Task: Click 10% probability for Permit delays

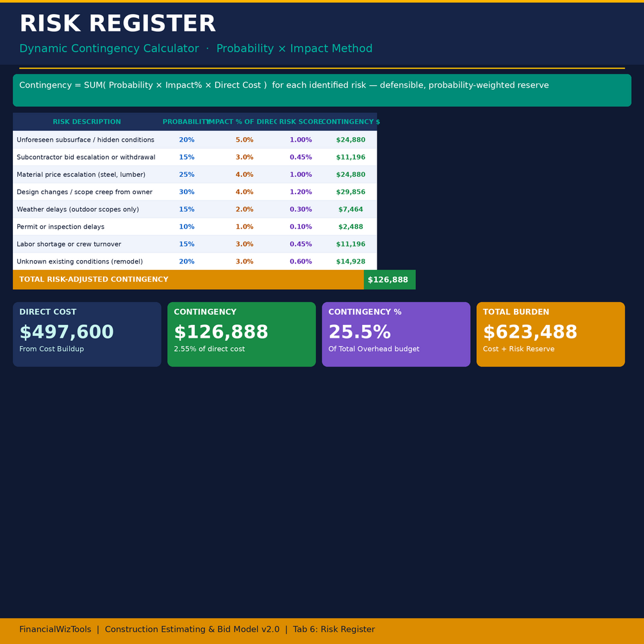Action: tap(186, 227)
